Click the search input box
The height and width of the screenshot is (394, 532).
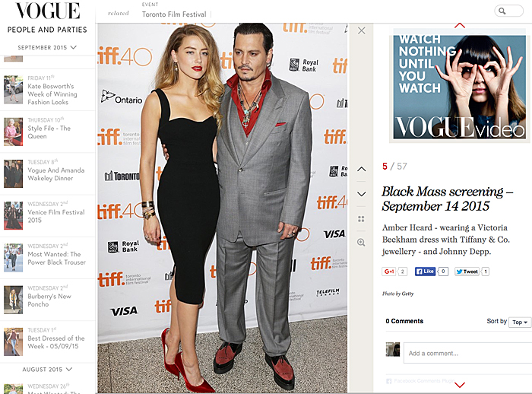coord(509,11)
